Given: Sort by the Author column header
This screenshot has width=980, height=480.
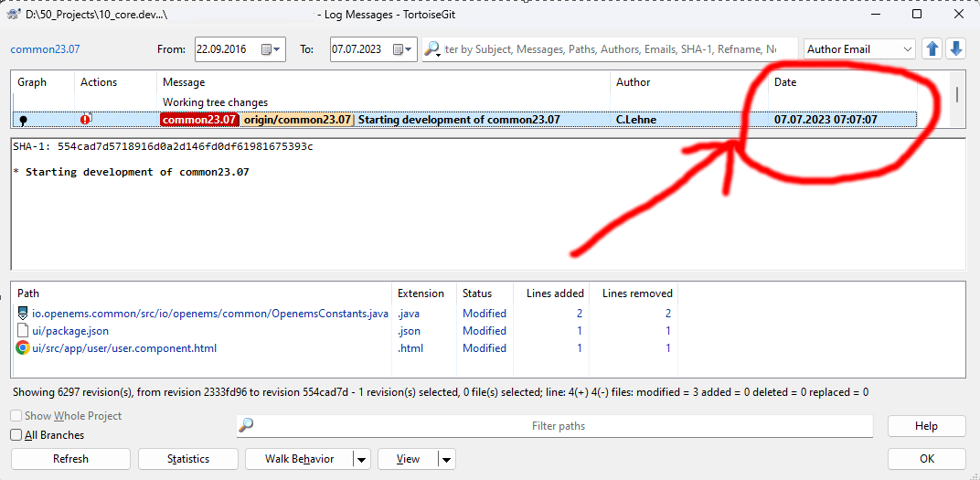Looking at the screenshot, I should 689,82.
